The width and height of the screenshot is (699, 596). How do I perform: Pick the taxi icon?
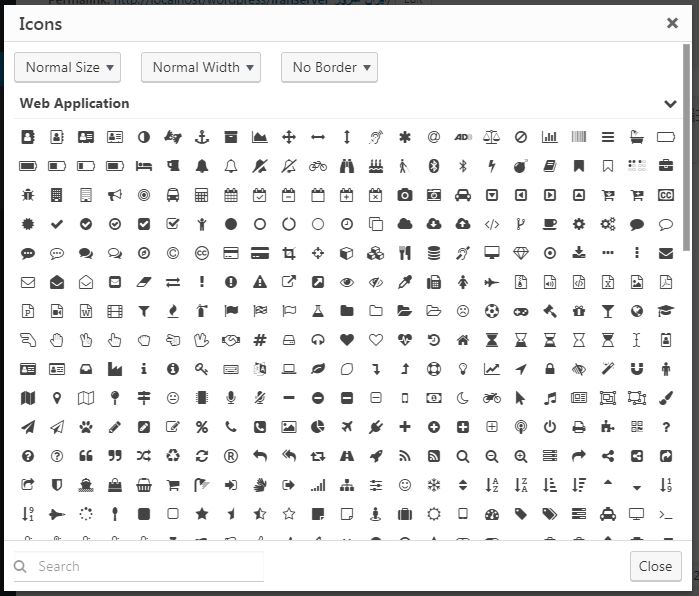pos(608,514)
